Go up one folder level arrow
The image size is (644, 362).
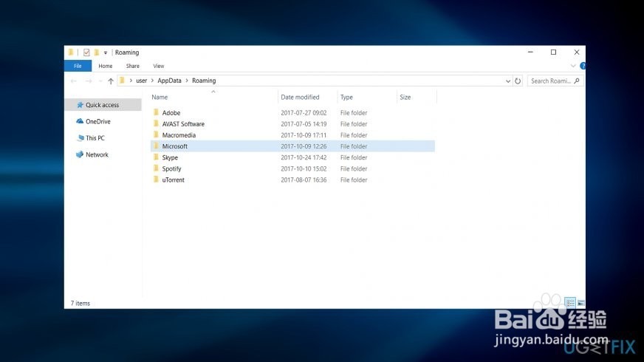click(111, 81)
